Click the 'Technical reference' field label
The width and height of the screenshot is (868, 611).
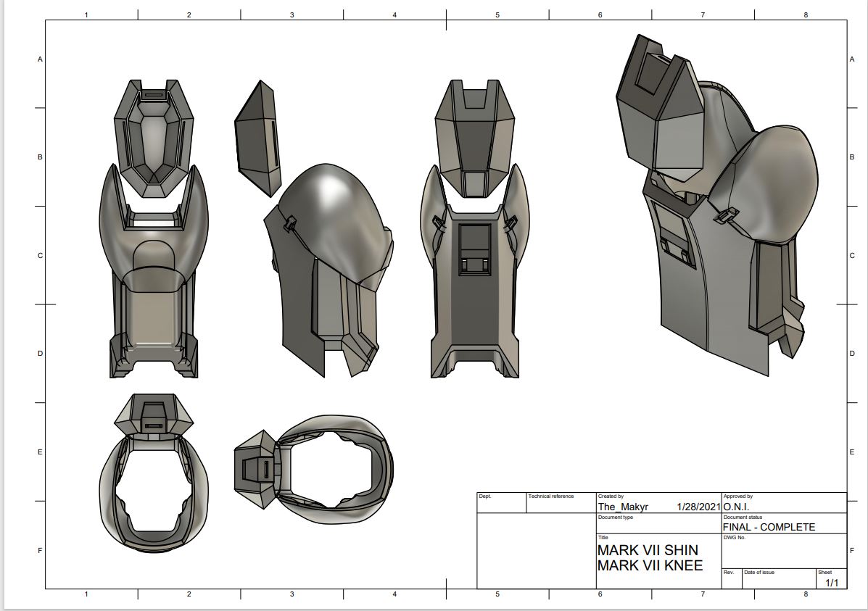[x=551, y=496]
